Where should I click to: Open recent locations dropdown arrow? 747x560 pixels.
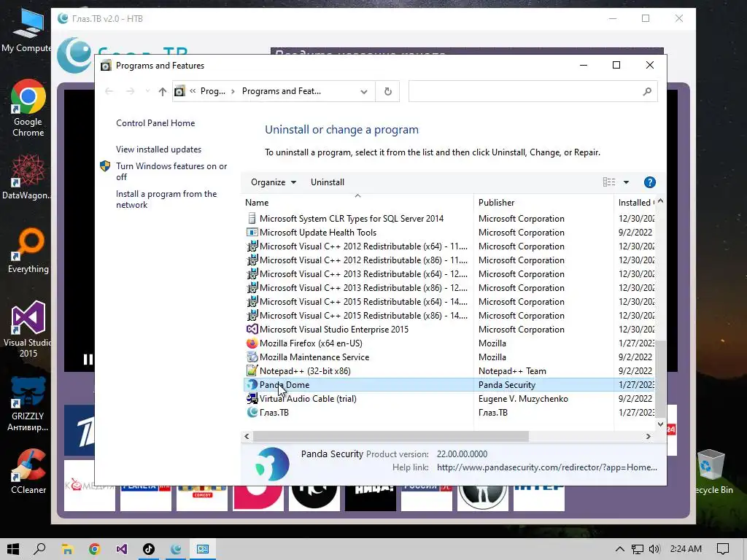click(x=147, y=91)
